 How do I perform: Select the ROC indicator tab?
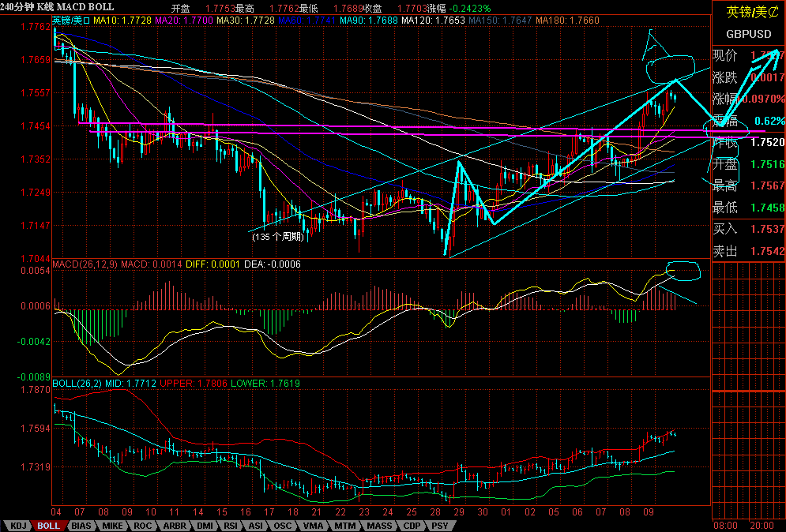143,526
